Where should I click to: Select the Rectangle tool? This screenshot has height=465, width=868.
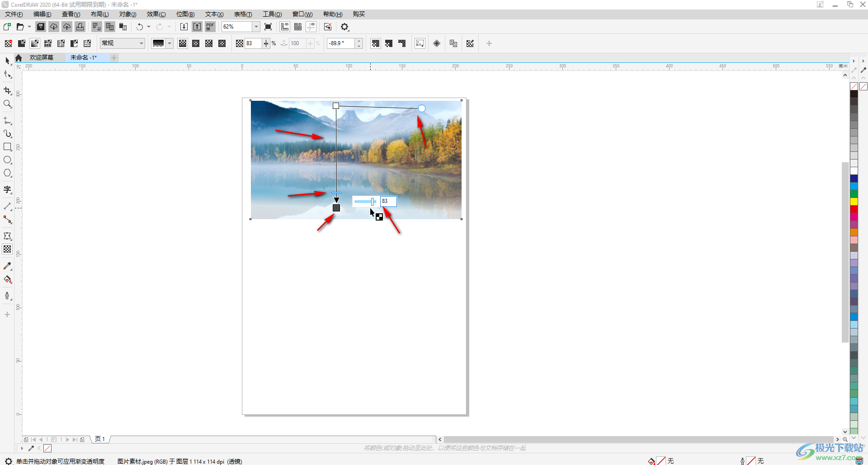click(x=7, y=147)
